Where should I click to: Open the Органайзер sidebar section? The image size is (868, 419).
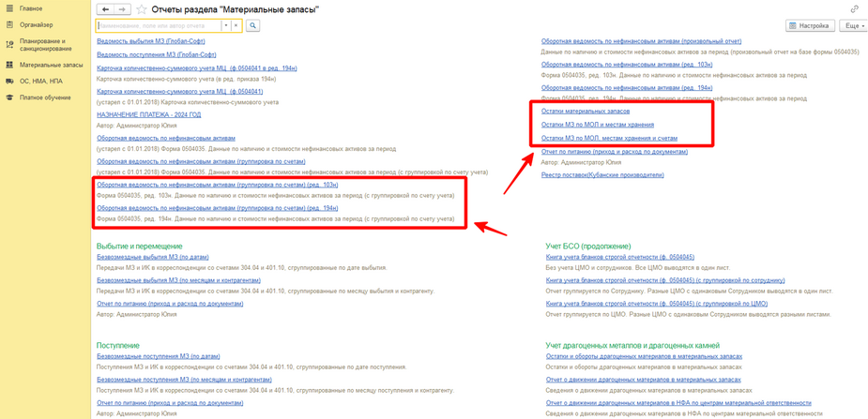point(36,25)
